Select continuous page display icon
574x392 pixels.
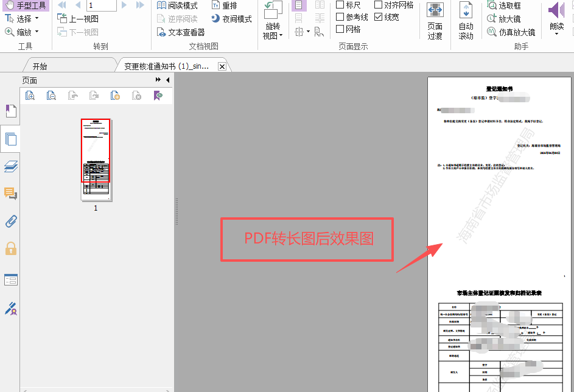pos(299,18)
